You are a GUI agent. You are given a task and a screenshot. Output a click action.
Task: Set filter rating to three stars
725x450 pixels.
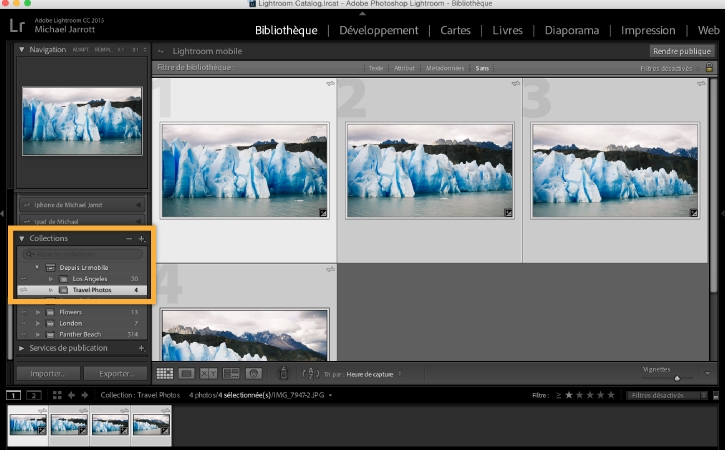click(x=590, y=395)
